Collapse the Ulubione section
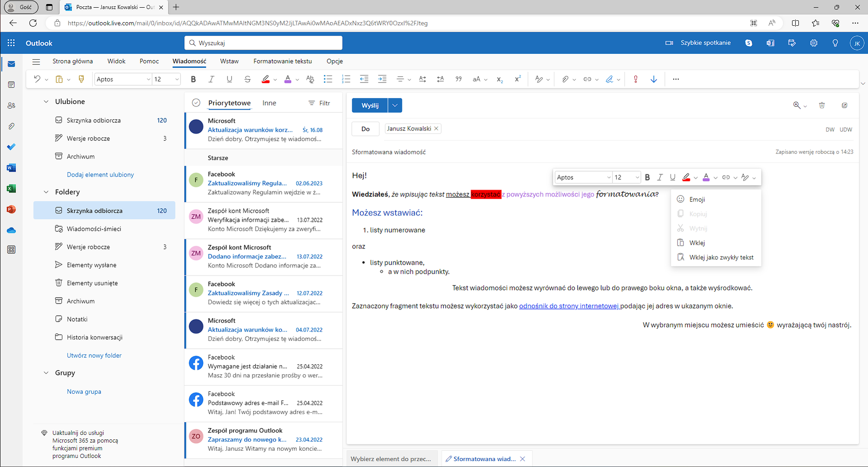The height and width of the screenshot is (467, 868). (46, 101)
